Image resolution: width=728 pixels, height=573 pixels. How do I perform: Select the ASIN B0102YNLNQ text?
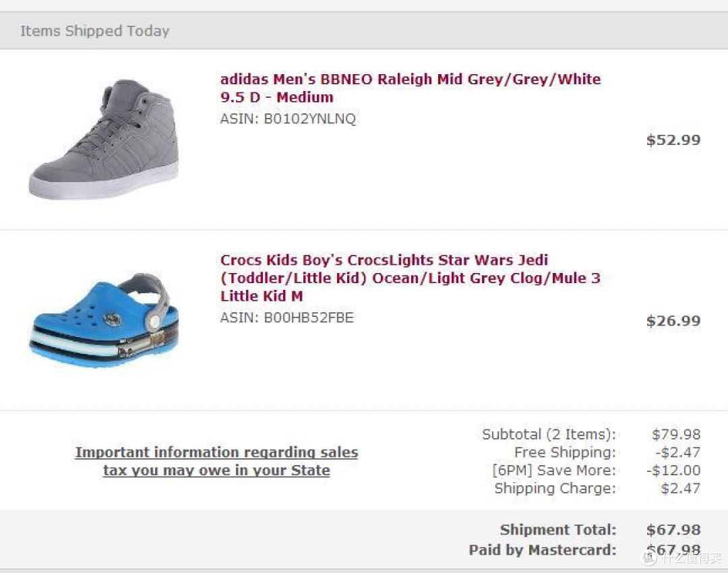coord(288,119)
